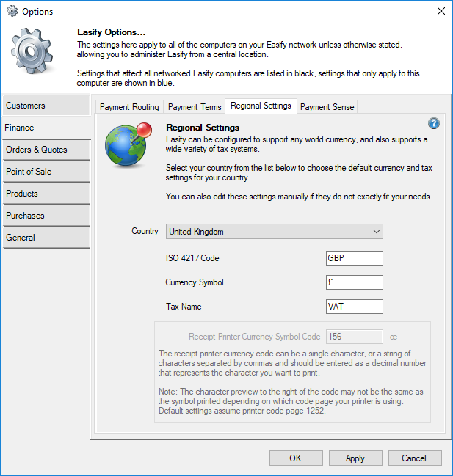Open the Country dropdown list

(275, 232)
